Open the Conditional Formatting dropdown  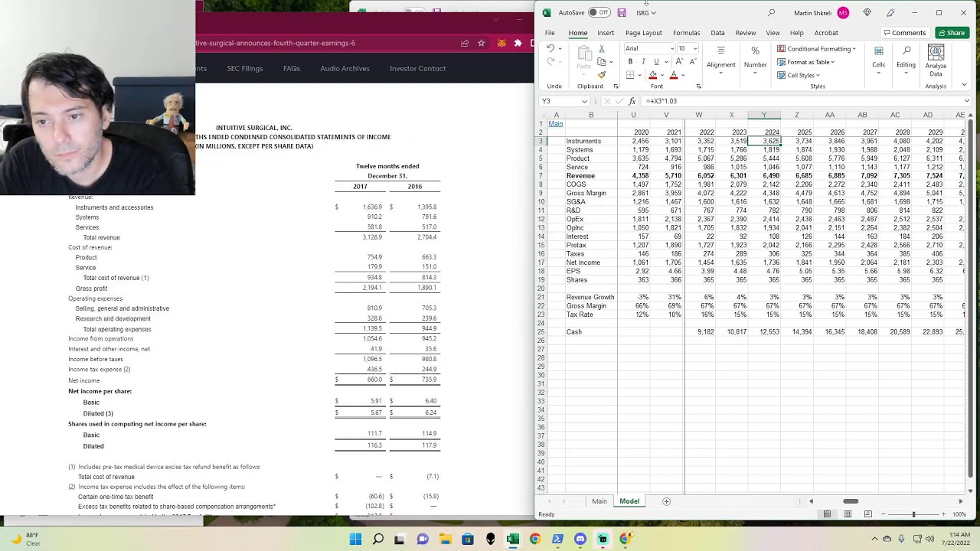tap(817, 49)
